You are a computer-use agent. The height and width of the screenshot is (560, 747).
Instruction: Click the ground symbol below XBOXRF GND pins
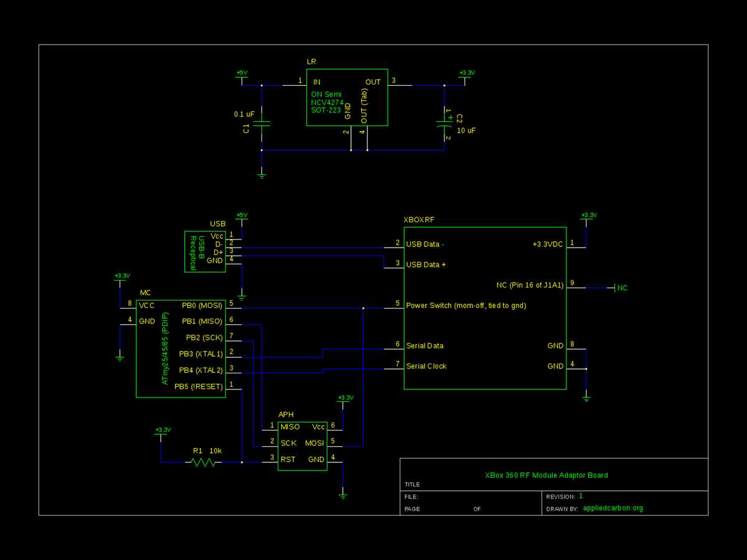(x=586, y=396)
